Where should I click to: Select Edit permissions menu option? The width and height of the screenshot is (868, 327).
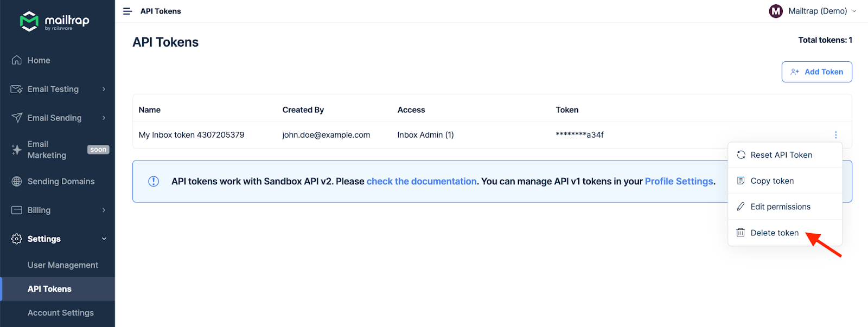coord(780,207)
